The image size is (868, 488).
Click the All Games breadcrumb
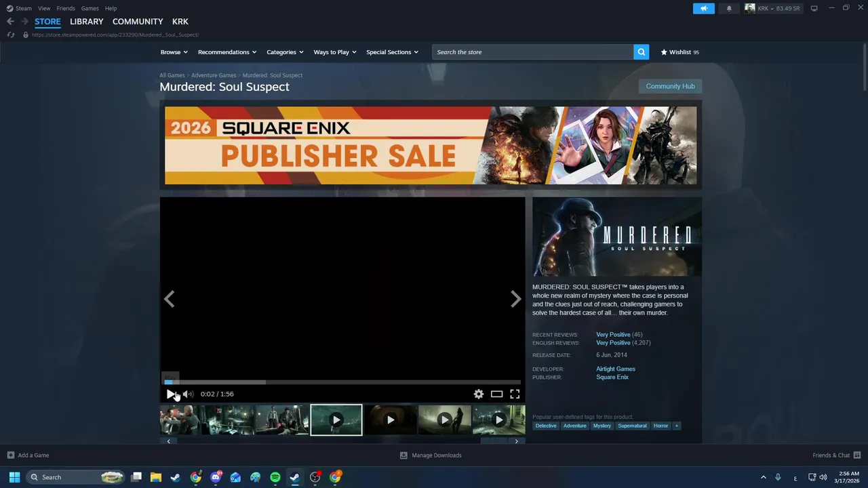[x=172, y=75]
